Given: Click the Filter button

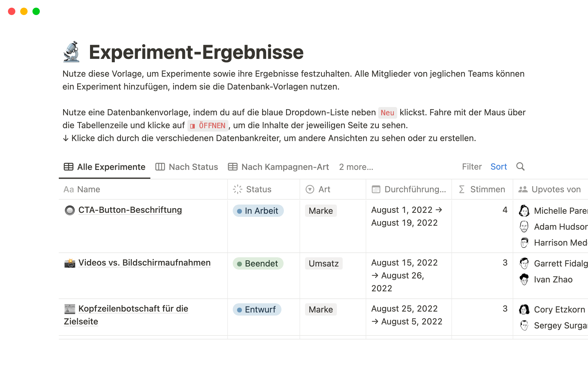Looking at the screenshot, I should 472,167.
